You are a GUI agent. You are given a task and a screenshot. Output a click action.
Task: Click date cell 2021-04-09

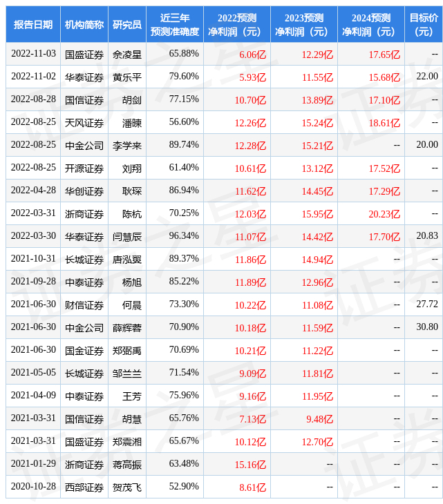(x=33, y=396)
